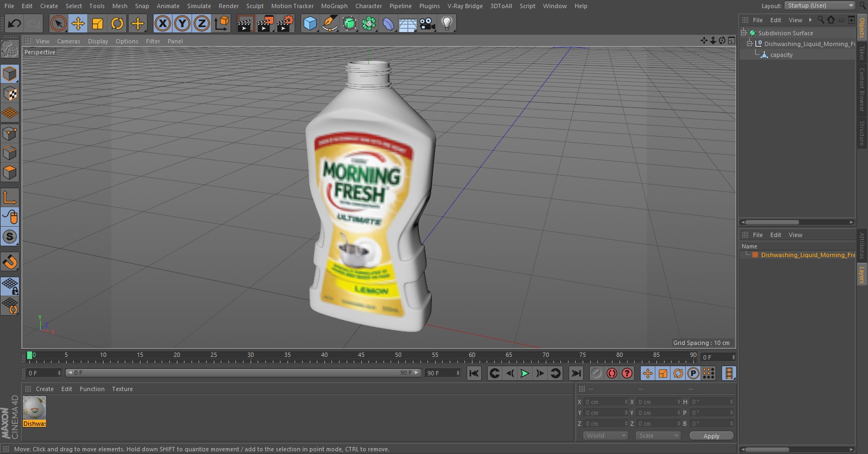The image size is (868, 454).
Task: Open Edit Render Settings icon
Action: click(285, 23)
